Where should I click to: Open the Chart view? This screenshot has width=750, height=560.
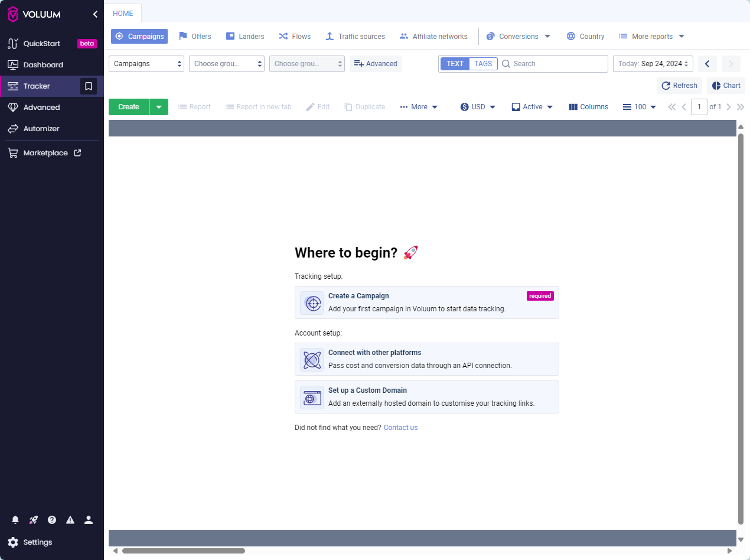tap(726, 86)
